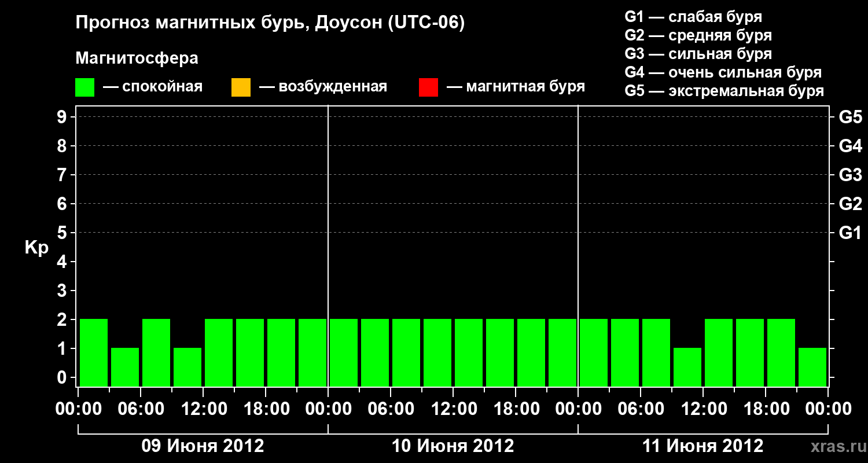
Task: Click the 'G2 — средняя буря' description line
Action: [698, 35]
